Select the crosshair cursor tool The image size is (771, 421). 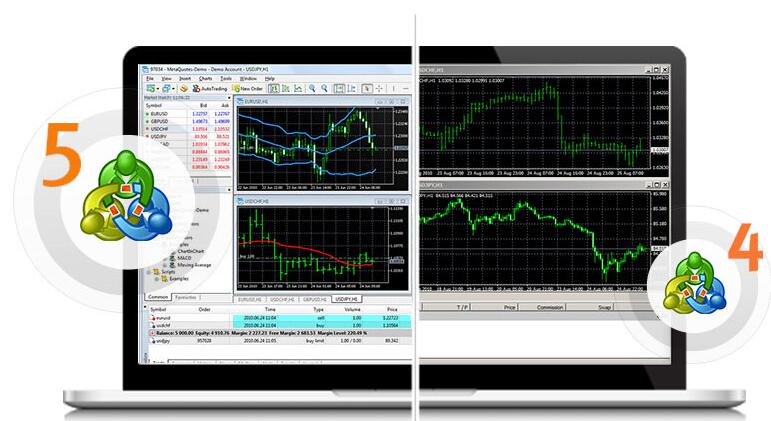[378, 88]
